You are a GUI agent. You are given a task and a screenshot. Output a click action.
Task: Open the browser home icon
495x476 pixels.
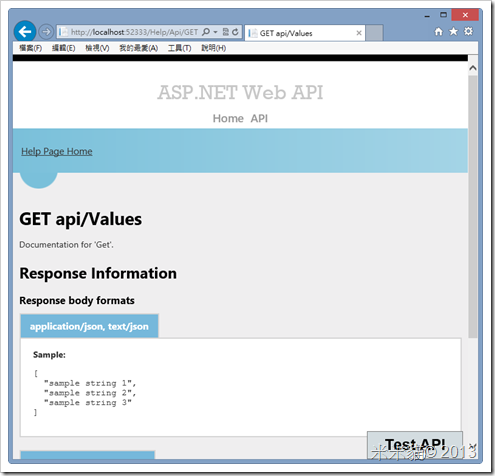coord(439,32)
